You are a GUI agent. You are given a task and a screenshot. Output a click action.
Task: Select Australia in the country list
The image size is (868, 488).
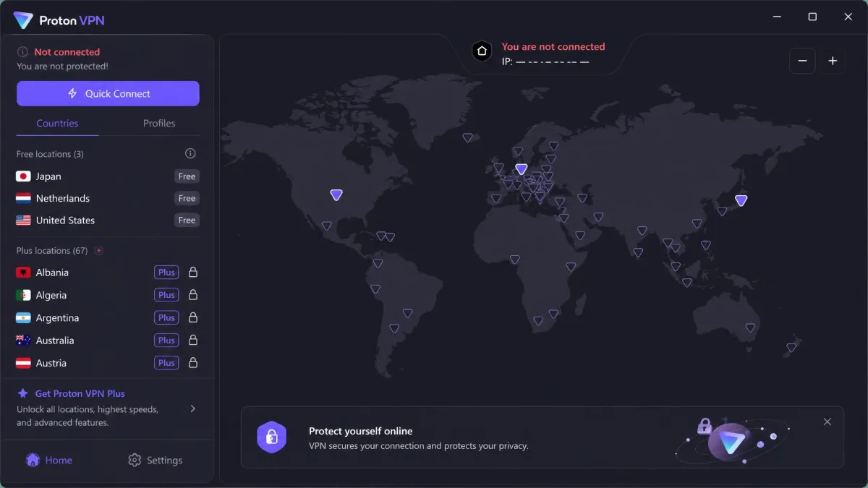coord(108,340)
